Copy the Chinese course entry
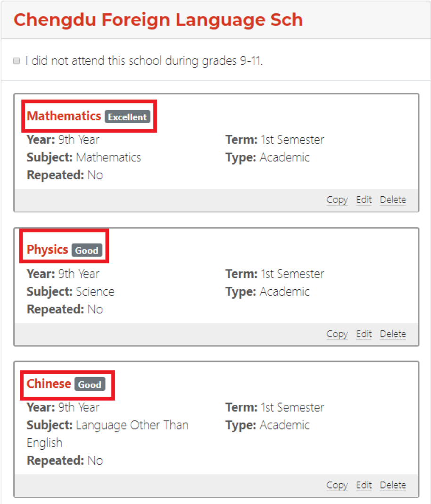The width and height of the screenshot is (431, 504). click(x=337, y=485)
